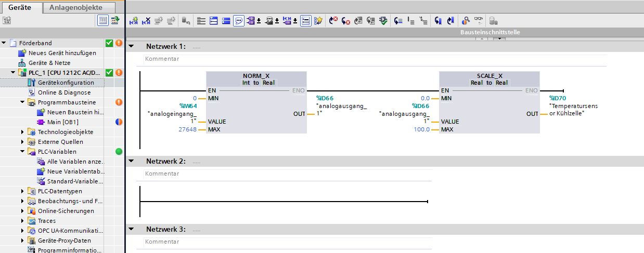The width and height of the screenshot is (644, 253).
Task: Toggle the highlighted list view button in the editor toolbar
Action: 305,21
